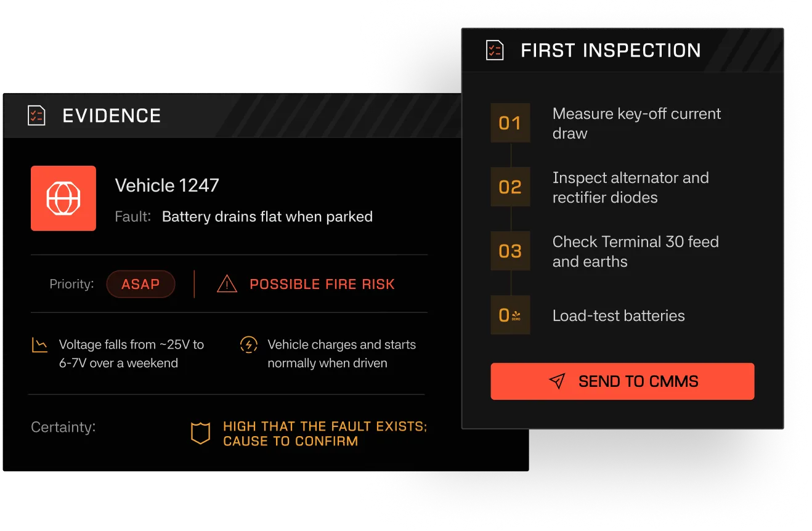This screenshot has height=531, width=812.
Task: Open the Evidence panel header
Action: click(232, 115)
